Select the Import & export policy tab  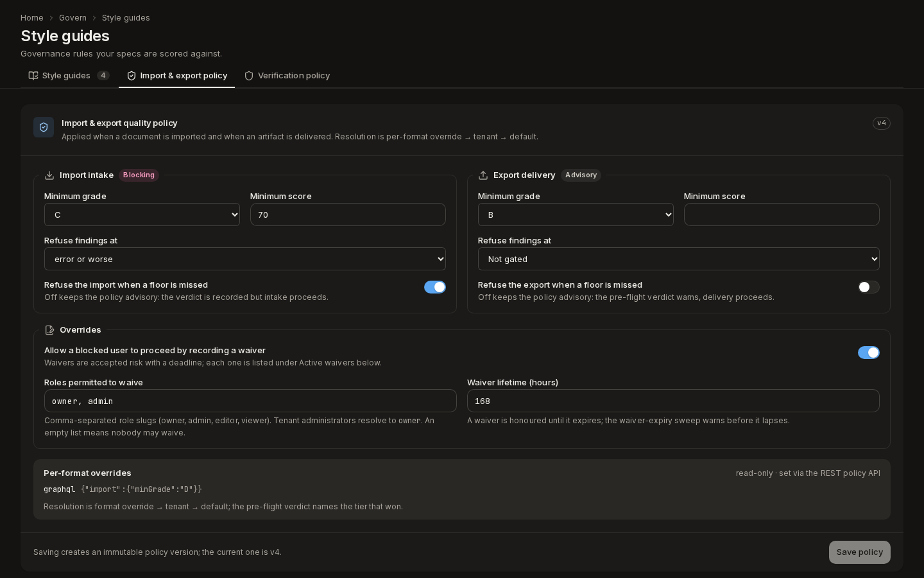(x=177, y=76)
